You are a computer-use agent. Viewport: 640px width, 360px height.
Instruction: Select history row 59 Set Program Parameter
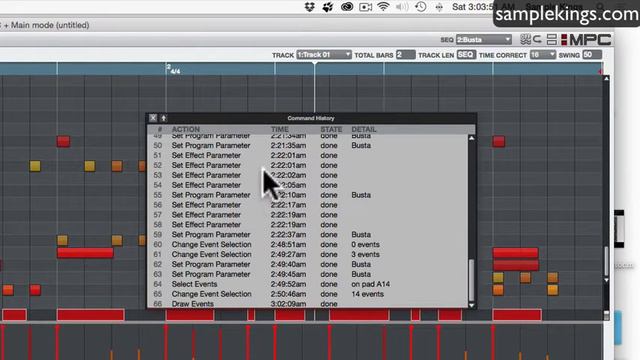pyautogui.click(x=307, y=235)
